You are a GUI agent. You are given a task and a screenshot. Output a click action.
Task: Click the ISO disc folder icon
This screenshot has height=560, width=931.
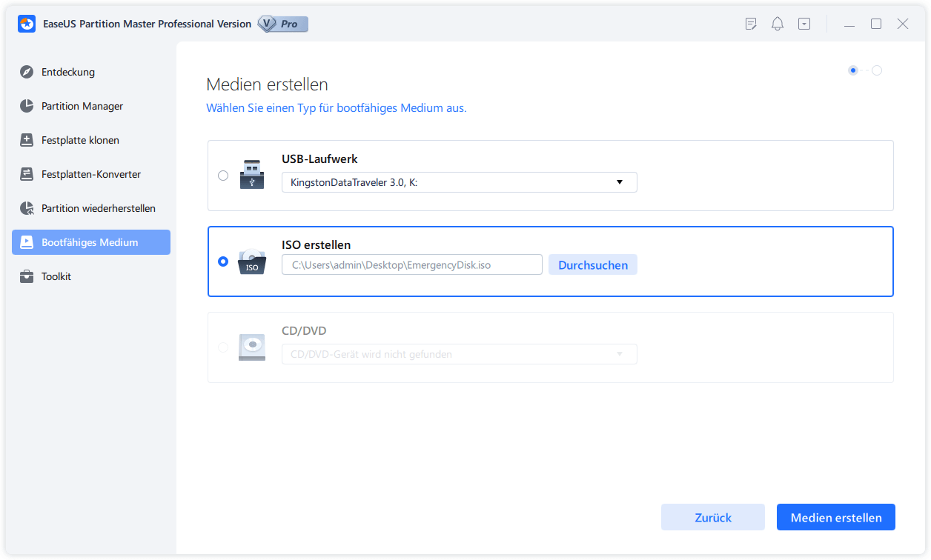tap(251, 261)
